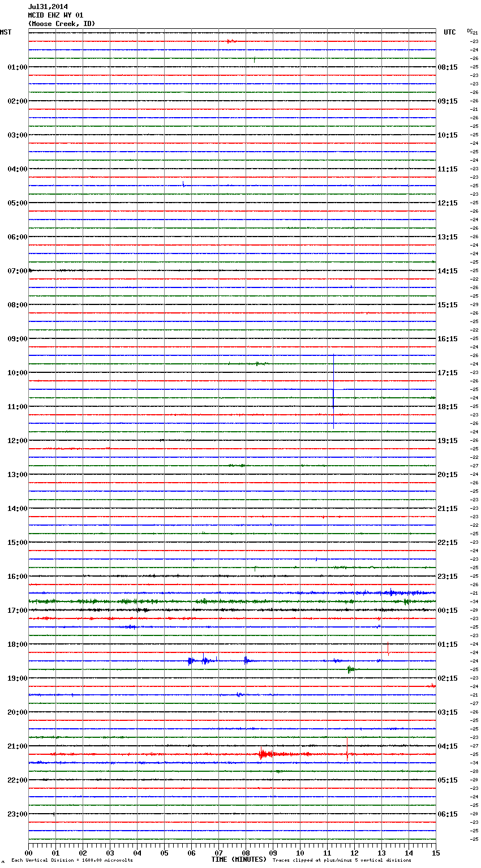
Task: Select the 16:00 MST hour label
Action: coord(18,577)
